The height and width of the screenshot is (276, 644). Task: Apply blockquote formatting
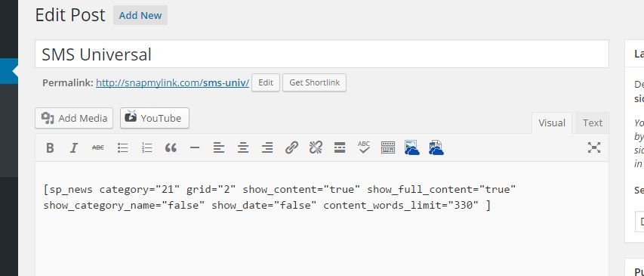pos(171,147)
